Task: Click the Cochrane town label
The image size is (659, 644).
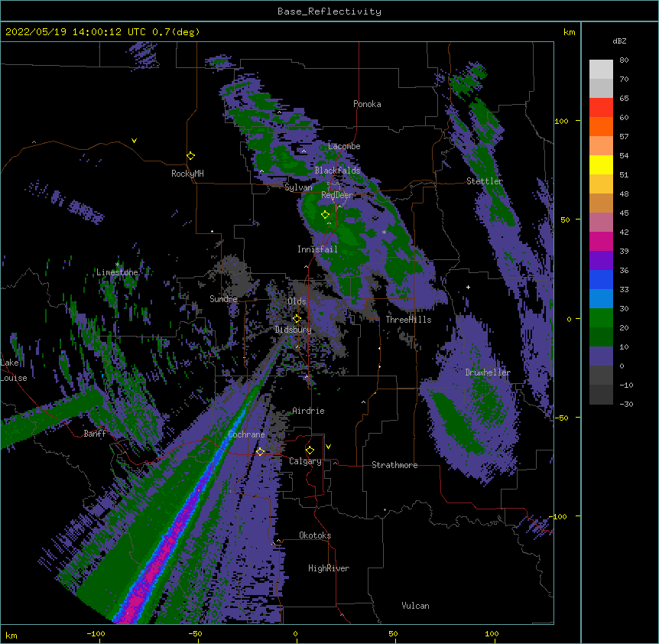Action: tap(246, 434)
